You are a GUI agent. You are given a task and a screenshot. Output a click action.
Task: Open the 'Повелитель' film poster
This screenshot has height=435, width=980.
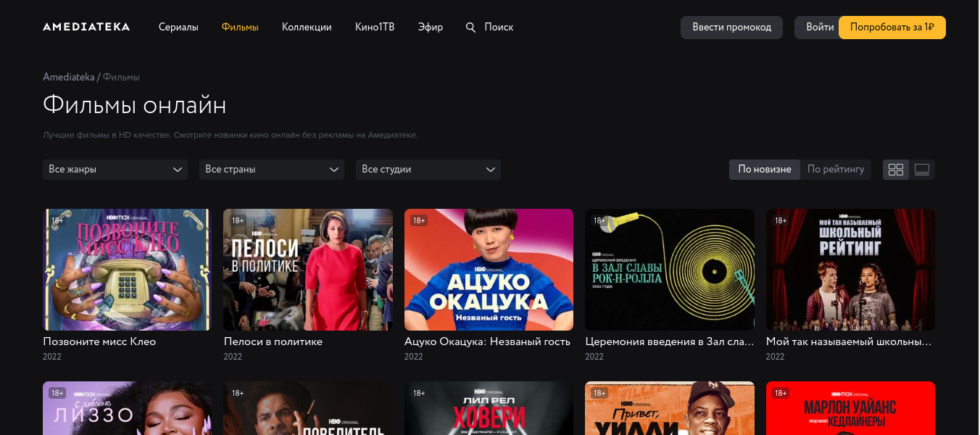(x=308, y=408)
